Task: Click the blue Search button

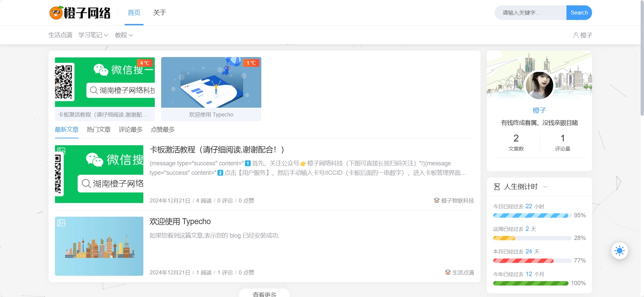Action: (x=579, y=12)
